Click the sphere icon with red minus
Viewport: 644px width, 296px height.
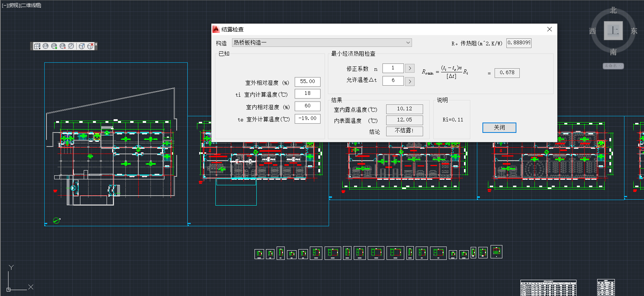(x=63, y=46)
